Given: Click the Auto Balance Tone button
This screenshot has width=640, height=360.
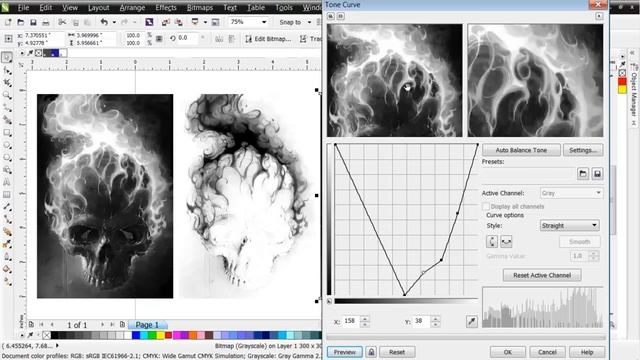Looking at the screenshot, I should (521, 150).
